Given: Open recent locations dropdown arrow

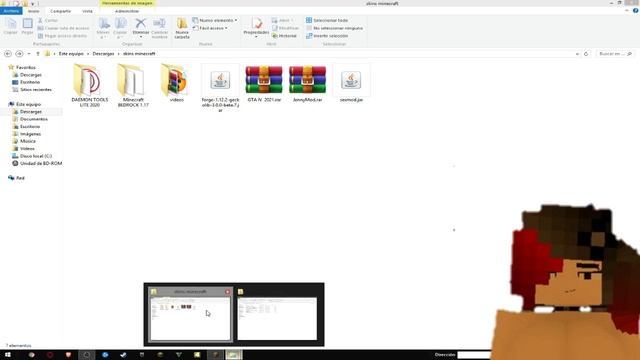Looking at the screenshot, I should pos(29,54).
